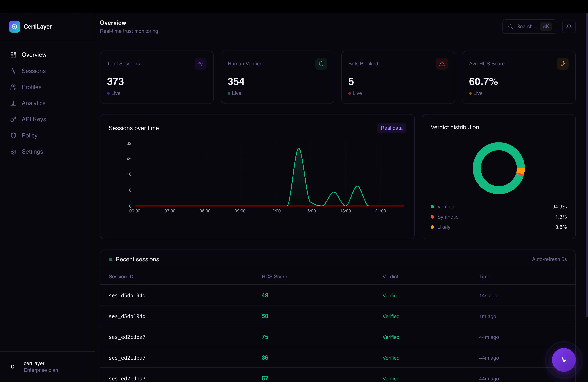Click Verified verdict in the 14s ago row

tap(391, 296)
